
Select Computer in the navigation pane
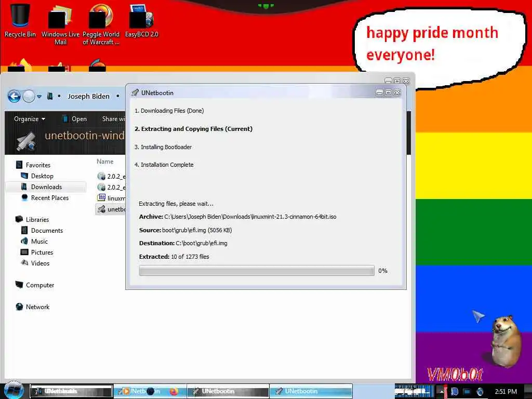[x=35, y=285]
